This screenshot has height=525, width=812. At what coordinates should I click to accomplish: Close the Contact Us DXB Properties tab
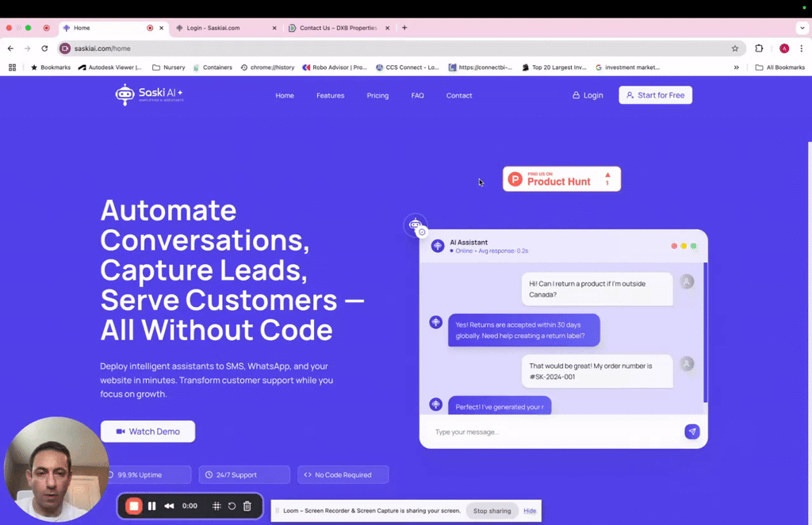click(x=387, y=28)
